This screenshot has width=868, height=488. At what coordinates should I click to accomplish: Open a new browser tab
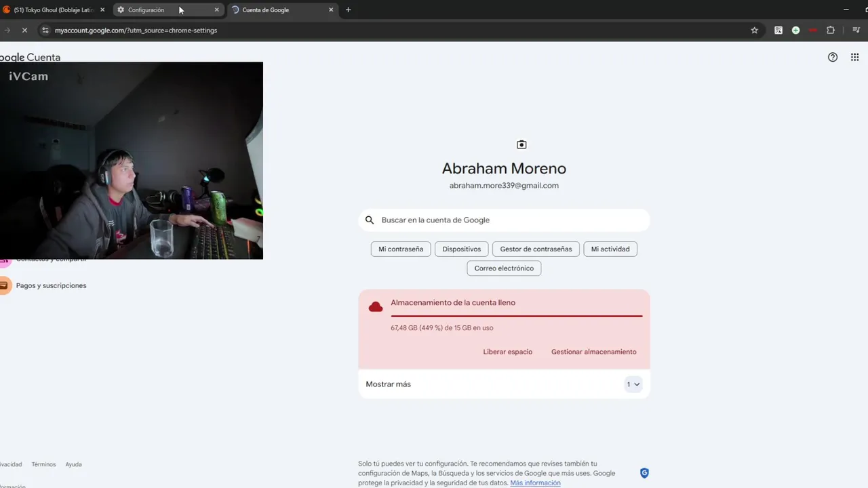pos(348,10)
